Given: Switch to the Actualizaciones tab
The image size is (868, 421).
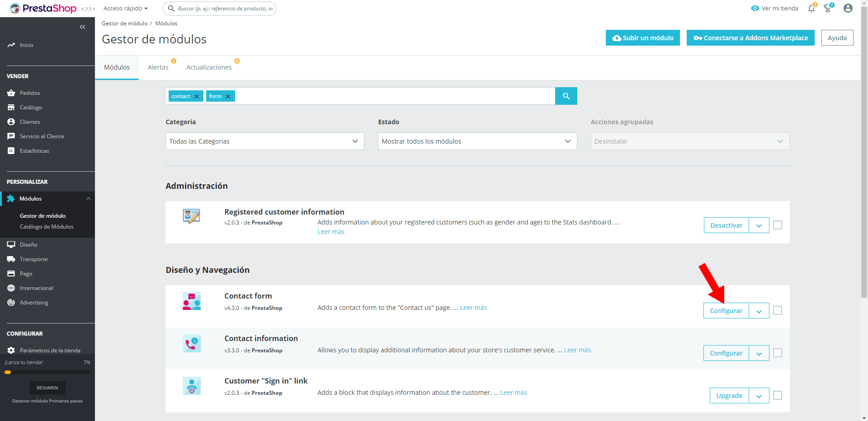Looking at the screenshot, I should point(209,67).
